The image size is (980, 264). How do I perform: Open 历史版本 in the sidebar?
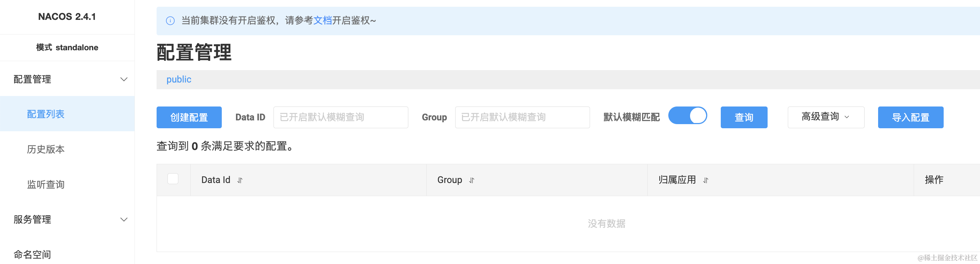point(46,149)
